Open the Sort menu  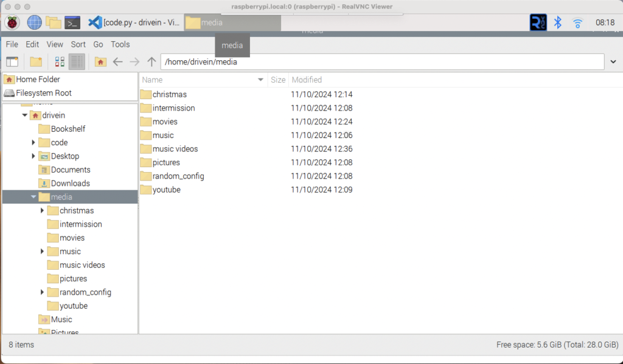pos(78,44)
